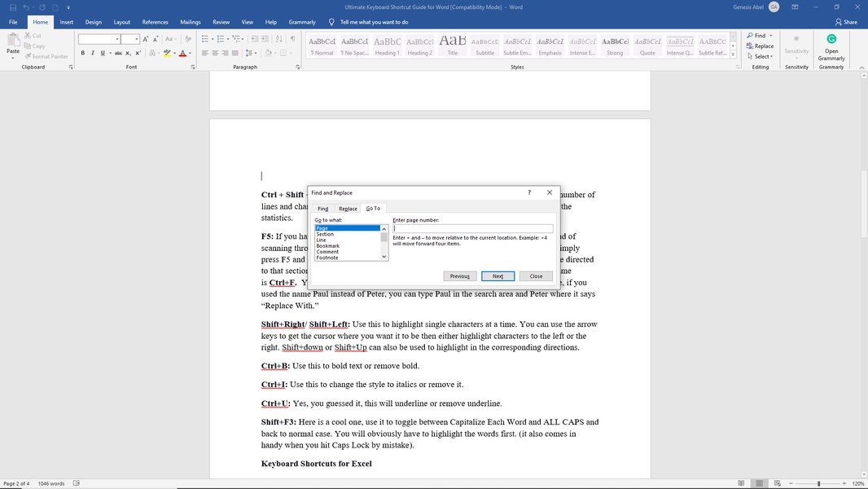Open the File menu

(13, 22)
